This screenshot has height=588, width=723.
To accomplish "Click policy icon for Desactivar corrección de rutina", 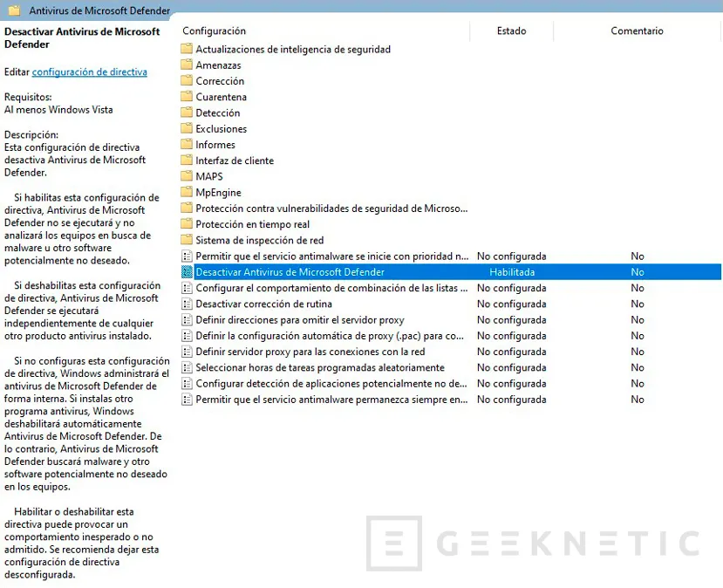I will [x=187, y=304].
